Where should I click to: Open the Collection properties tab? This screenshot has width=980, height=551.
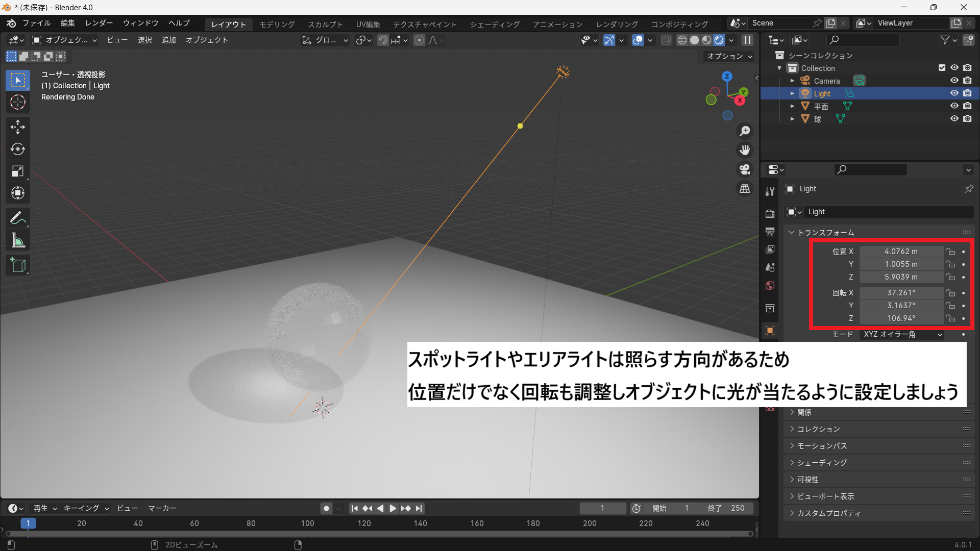(x=770, y=308)
